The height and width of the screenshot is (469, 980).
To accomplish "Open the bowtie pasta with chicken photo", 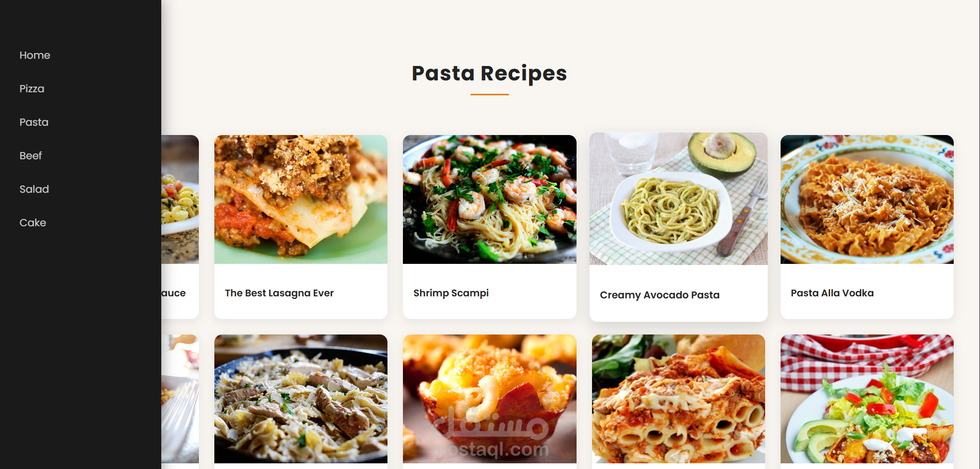I will [x=301, y=399].
